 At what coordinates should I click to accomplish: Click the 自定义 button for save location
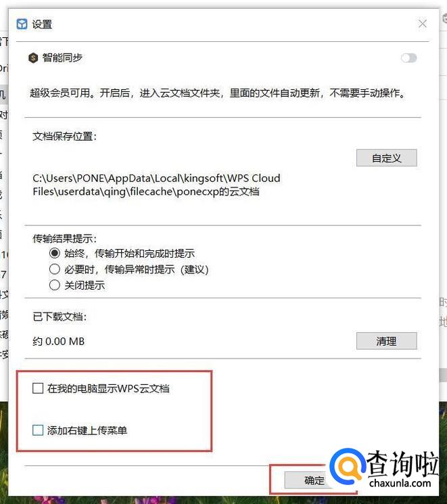(x=387, y=158)
